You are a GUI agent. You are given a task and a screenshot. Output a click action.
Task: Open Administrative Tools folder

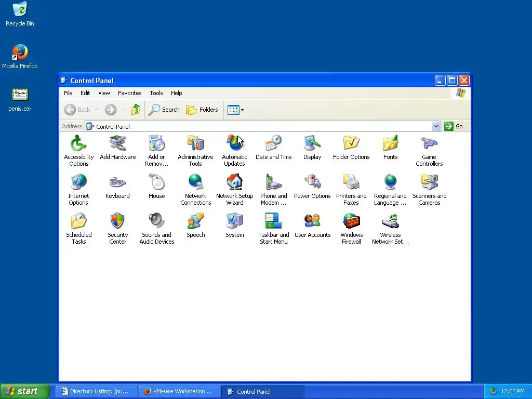195,151
